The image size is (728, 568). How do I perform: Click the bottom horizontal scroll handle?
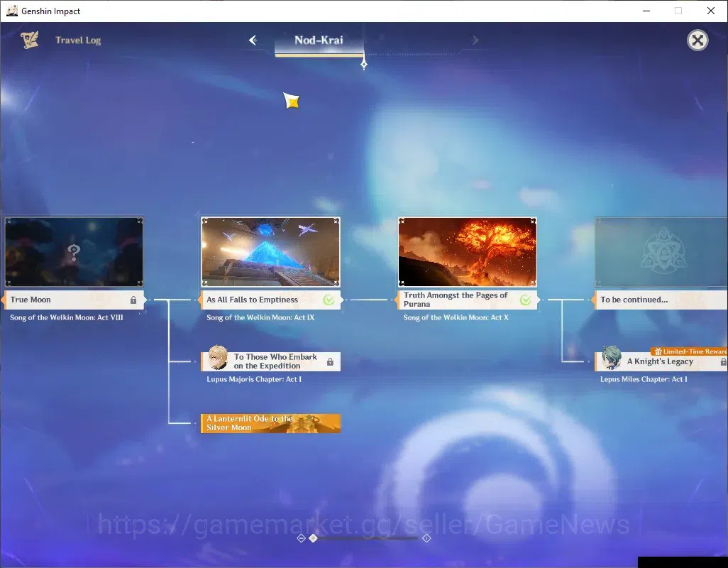[314, 537]
